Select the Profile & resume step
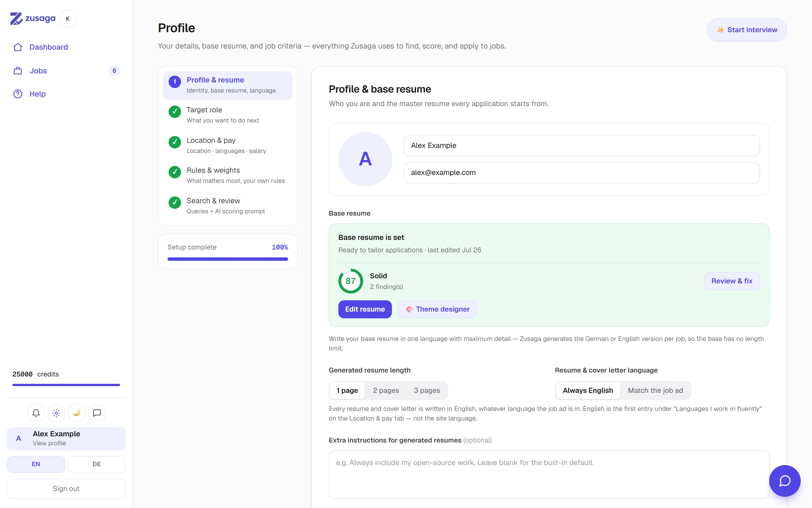812x508 pixels. pos(228,85)
